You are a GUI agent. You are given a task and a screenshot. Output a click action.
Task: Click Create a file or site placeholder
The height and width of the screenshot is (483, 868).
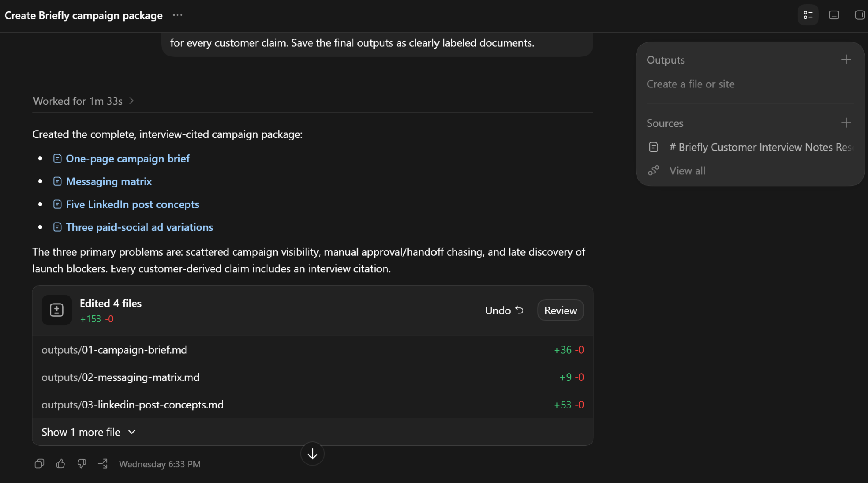690,84
